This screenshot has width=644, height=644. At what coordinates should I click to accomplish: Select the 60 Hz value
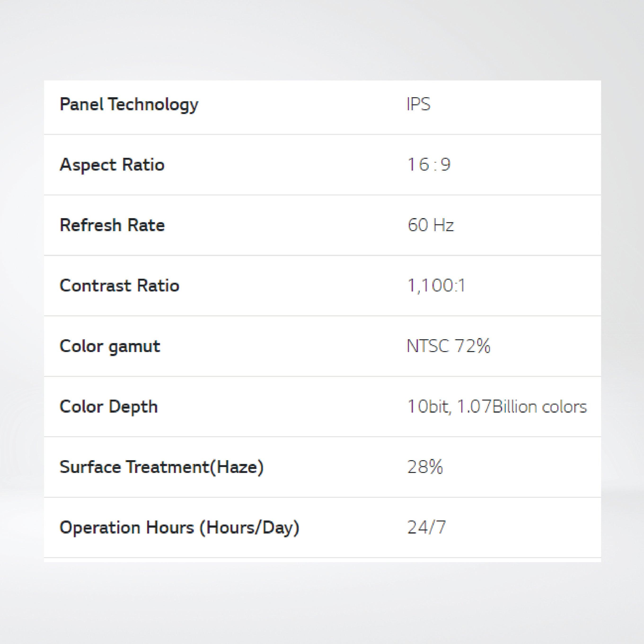click(430, 225)
